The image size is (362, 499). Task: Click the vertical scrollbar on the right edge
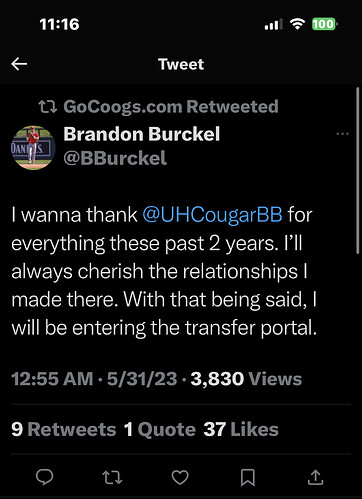[x=358, y=170]
